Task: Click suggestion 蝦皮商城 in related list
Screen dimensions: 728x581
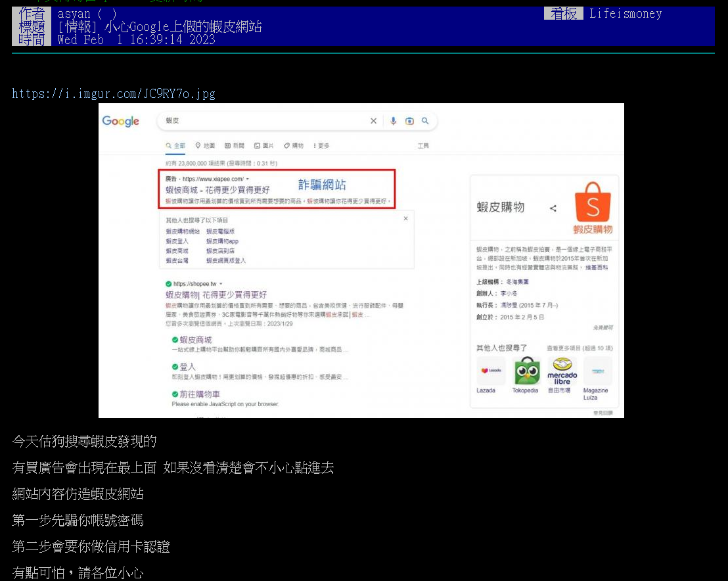Action: 177,251
